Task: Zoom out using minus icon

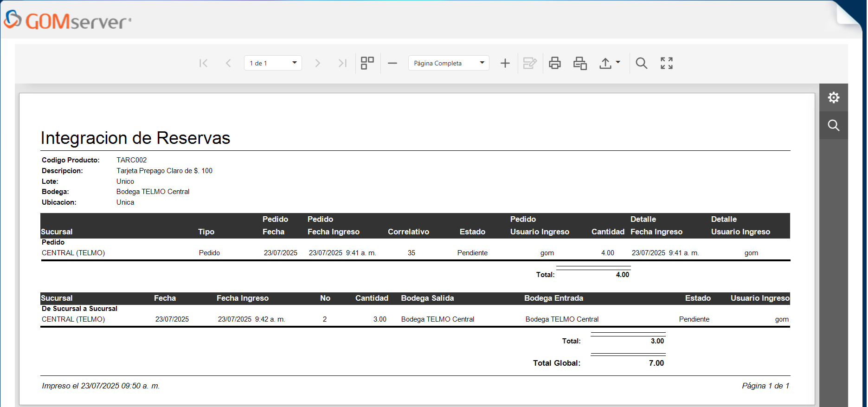Action: point(392,63)
